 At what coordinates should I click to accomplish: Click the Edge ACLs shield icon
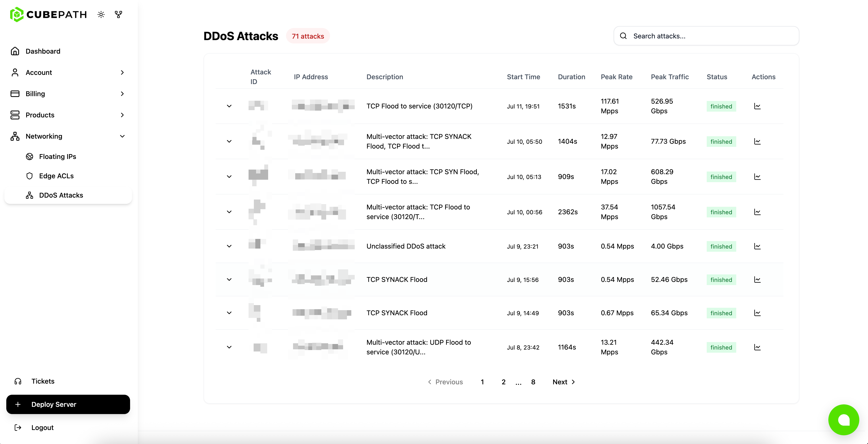tap(30, 176)
